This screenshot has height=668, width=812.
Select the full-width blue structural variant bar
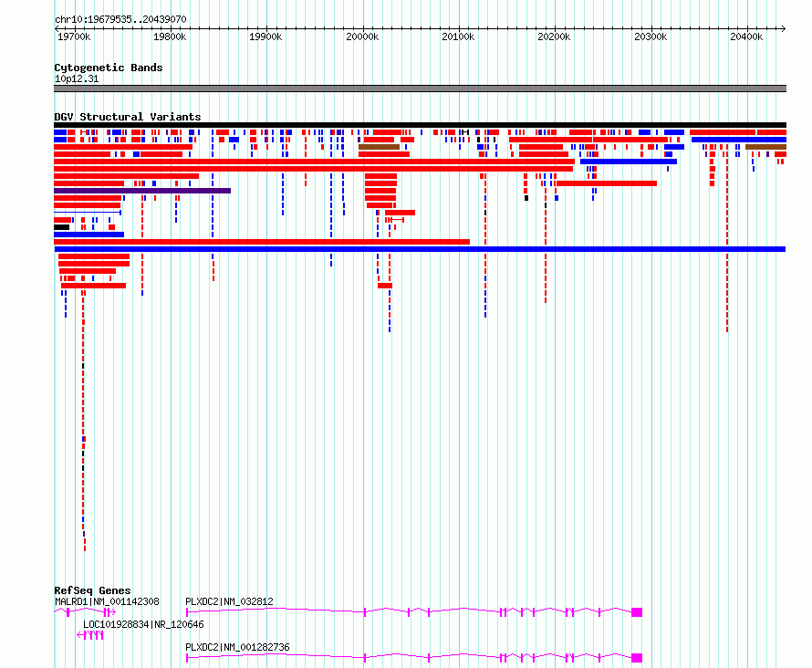pyautogui.click(x=420, y=249)
